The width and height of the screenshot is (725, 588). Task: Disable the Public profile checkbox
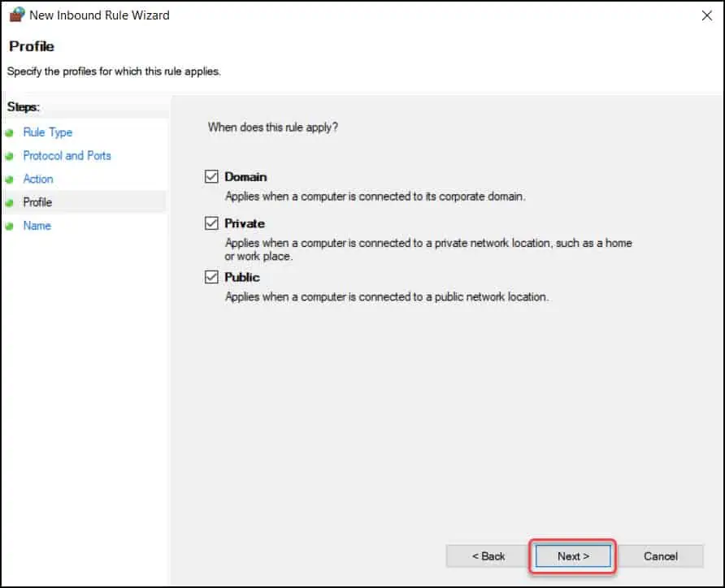tap(211, 277)
